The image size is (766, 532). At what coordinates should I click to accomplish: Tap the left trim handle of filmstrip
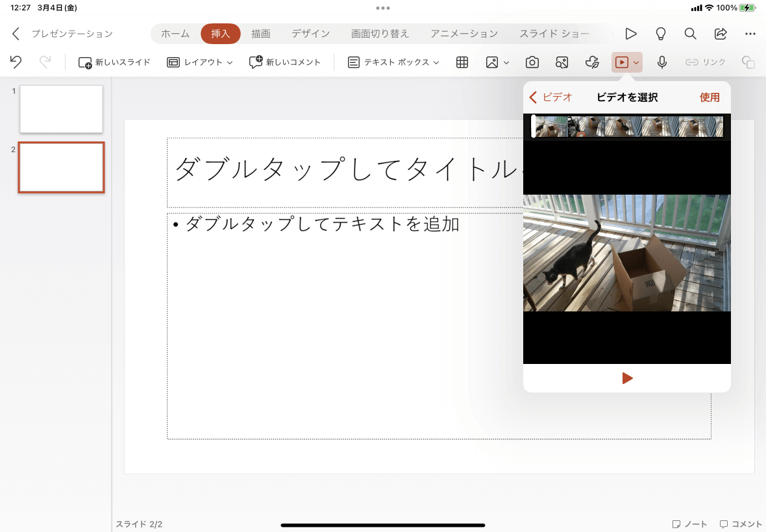point(534,127)
